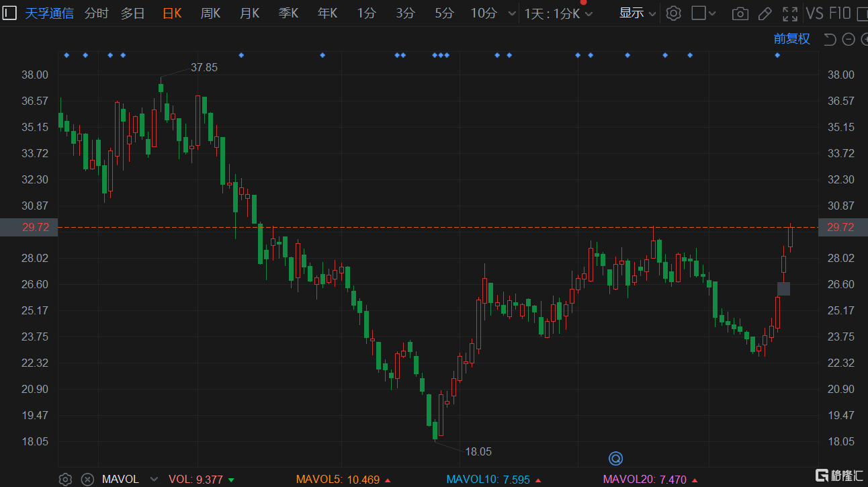This screenshot has width=868, height=487.
Task: Open chart settings gear in top toolbar
Action: pos(673,13)
